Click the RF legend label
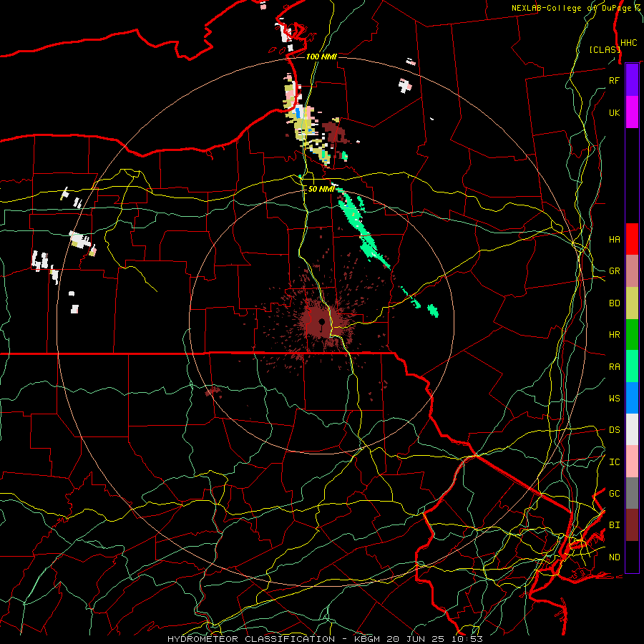 (614, 80)
